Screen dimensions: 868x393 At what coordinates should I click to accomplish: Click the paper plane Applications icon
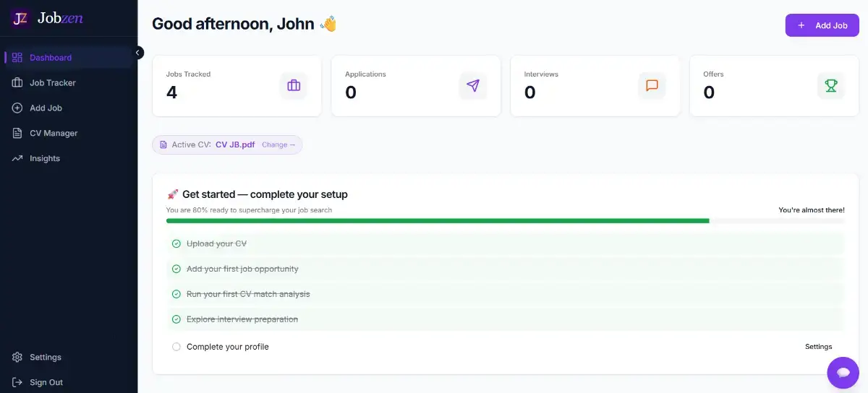[473, 86]
